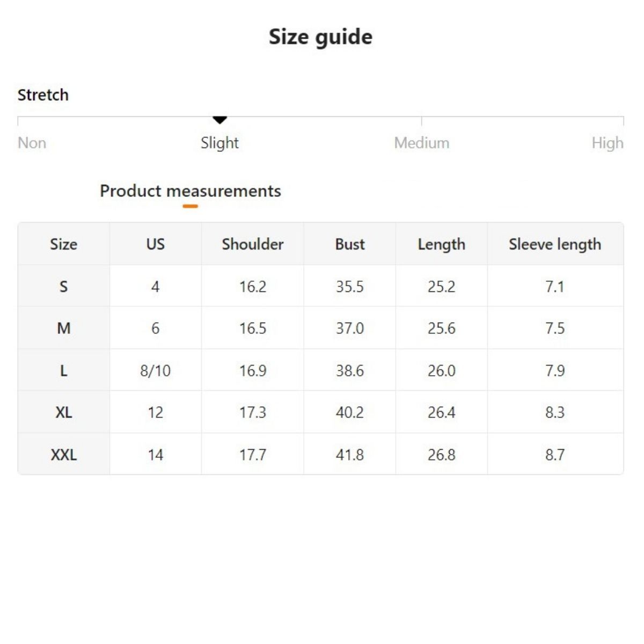Viewport: 644px width, 644px height.
Task: Click the Shoulder column header
Action: point(252,244)
